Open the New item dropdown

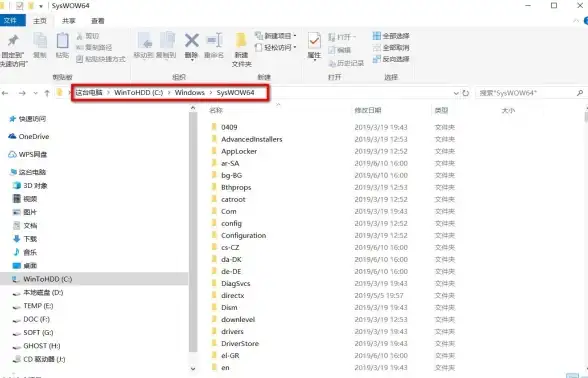(276, 36)
